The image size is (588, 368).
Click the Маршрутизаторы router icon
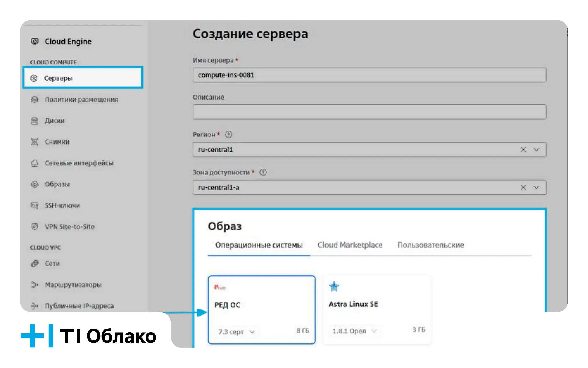(35, 285)
